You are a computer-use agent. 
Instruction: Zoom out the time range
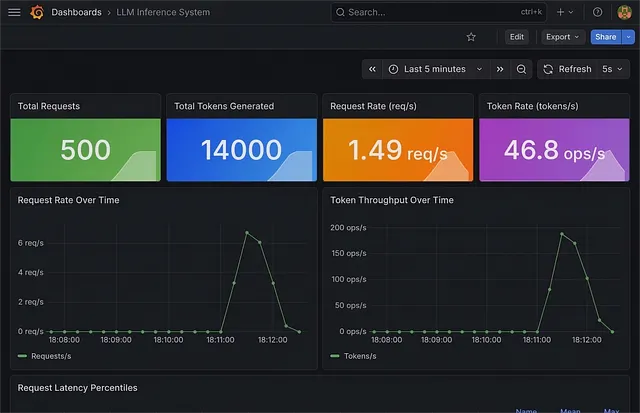pyautogui.click(x=521, y=69)
